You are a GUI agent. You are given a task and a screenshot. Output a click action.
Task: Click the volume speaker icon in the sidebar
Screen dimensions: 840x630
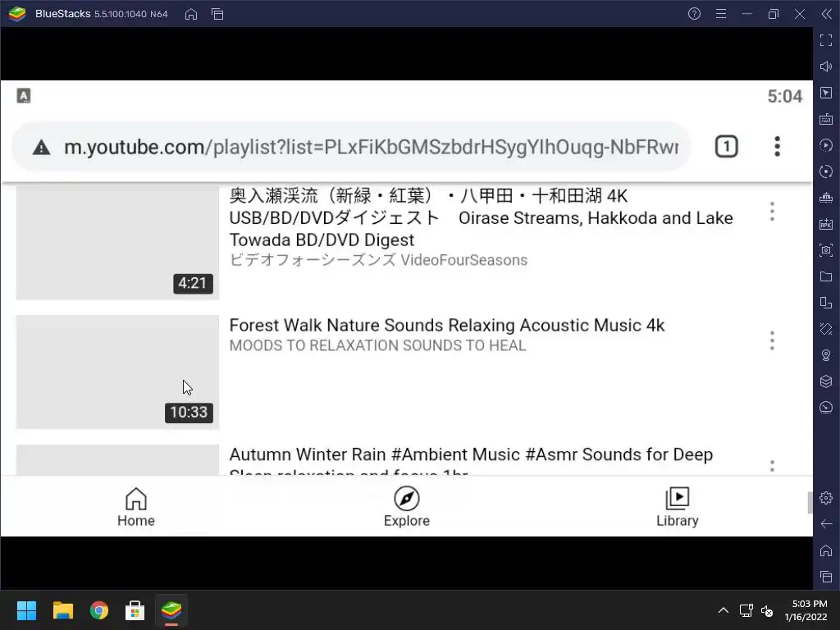[x=826, y=66]
